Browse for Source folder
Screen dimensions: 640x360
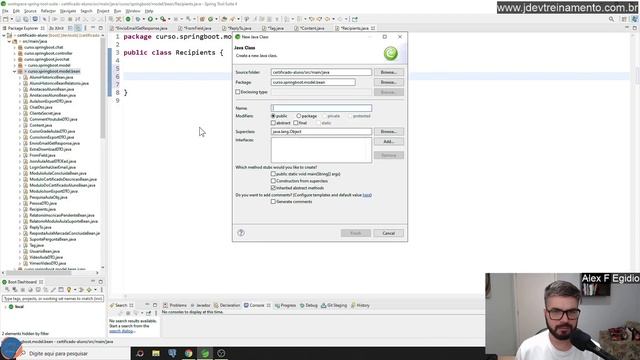tap(389, 72)
